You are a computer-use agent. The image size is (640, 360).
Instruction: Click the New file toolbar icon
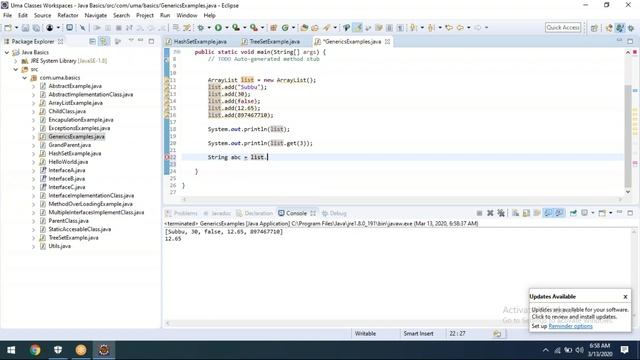point(8,28)
